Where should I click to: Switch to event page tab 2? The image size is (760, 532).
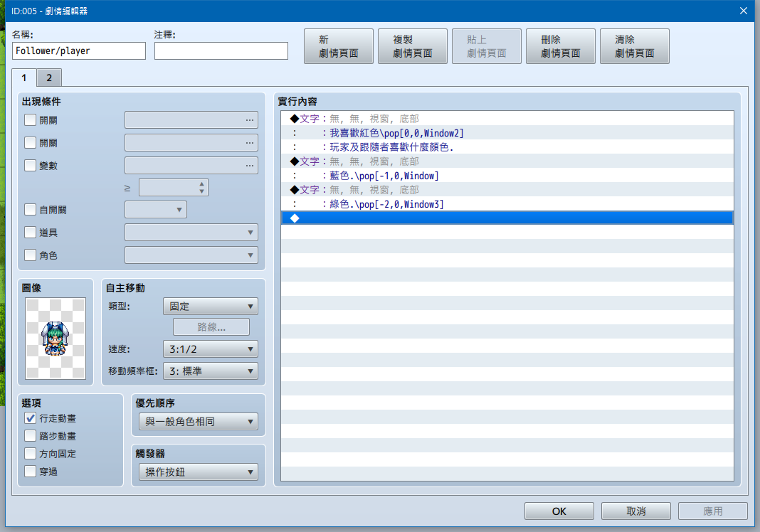tap(49, 78)
